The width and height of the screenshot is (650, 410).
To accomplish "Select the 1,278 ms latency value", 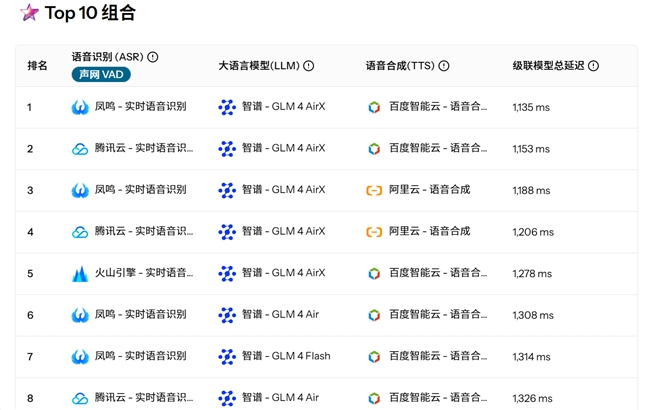I will coord(532,274).
